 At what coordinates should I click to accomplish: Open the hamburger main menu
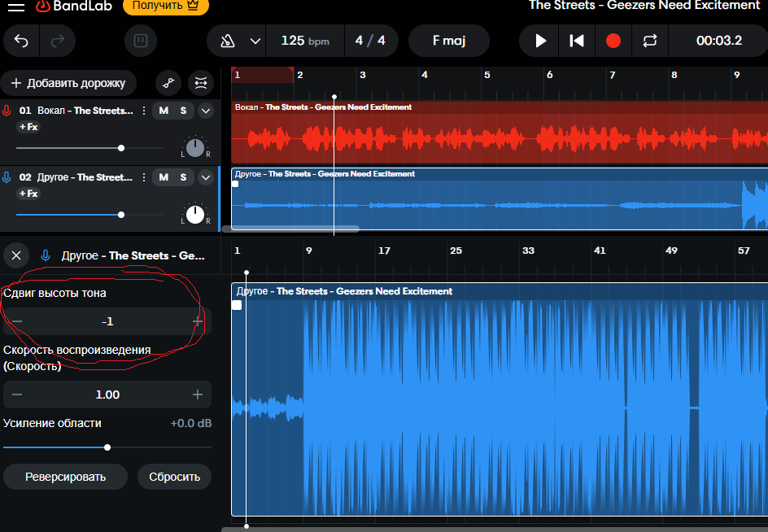[17, 7]
